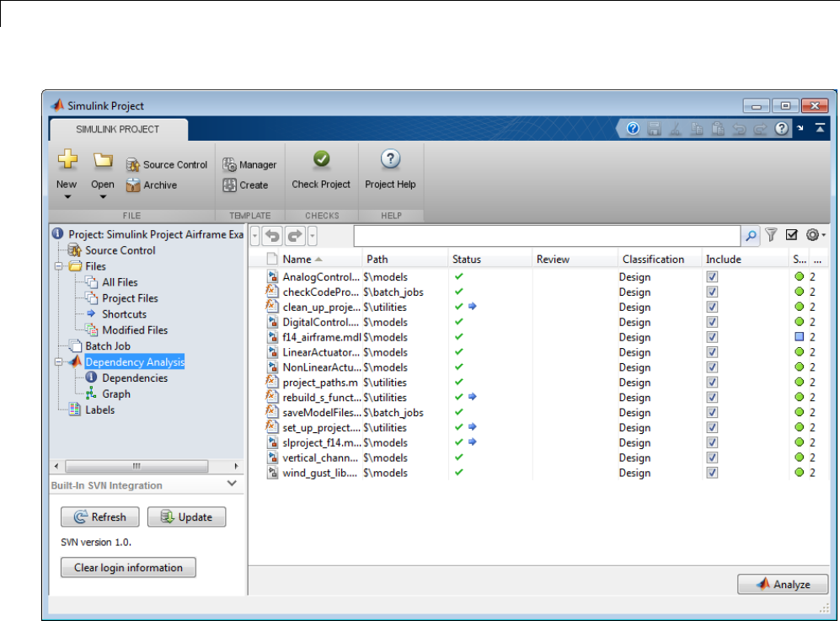Image resolution: width=840 pixels, height=621 pixels.
Task: Uncheck Include for vertical_chann row
Action: [712, 458]
